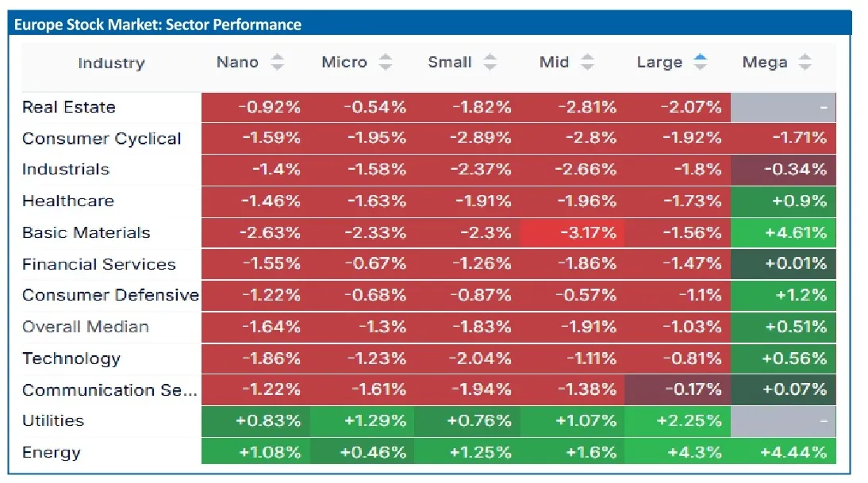Click the Utilities Large cell +2.25%
The image size is (868, 483).
click(678, 421)
